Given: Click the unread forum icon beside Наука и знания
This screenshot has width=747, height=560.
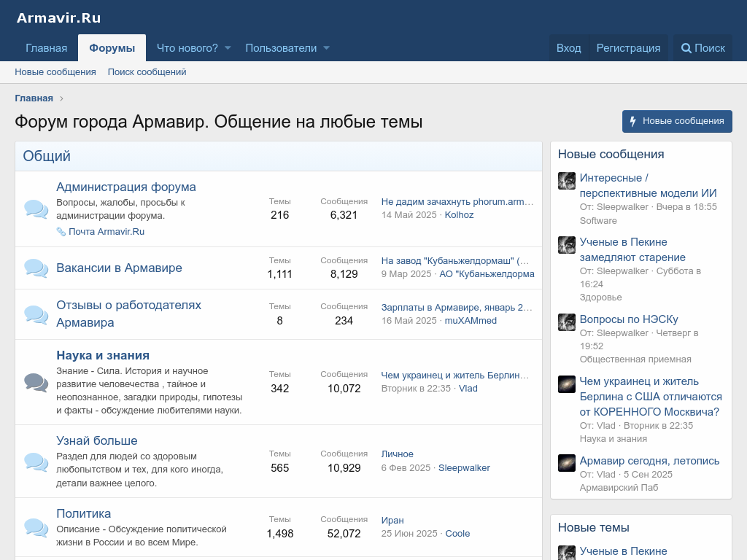Looking at the screenshot, I should tap(36, 381).
